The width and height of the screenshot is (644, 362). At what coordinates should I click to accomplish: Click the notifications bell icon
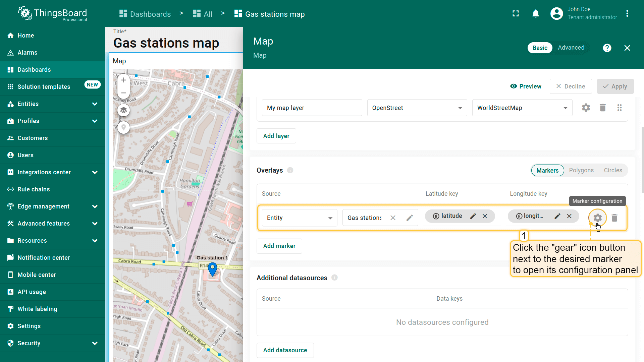(536, 14)
